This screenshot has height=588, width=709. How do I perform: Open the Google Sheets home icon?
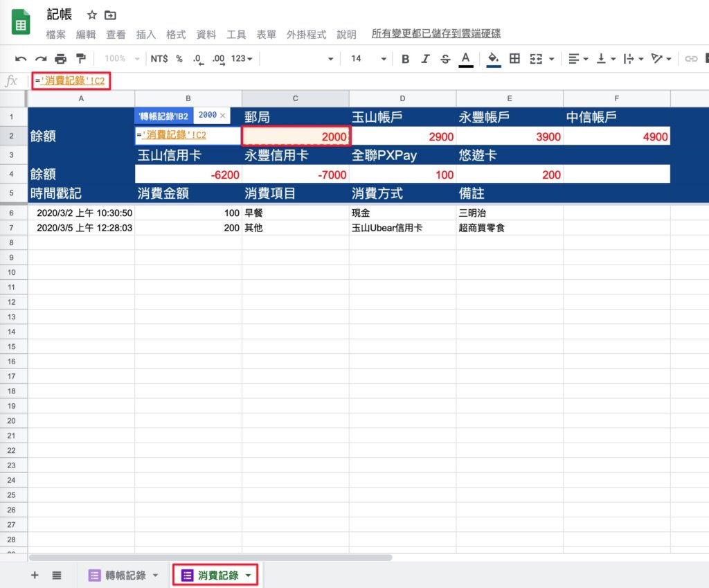[21, 23]
